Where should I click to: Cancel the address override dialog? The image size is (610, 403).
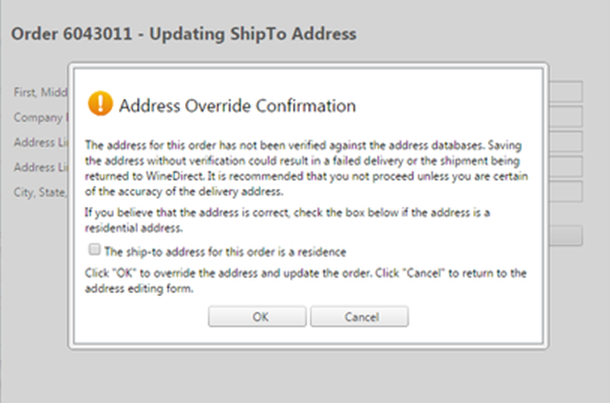[x=359, y=317]
